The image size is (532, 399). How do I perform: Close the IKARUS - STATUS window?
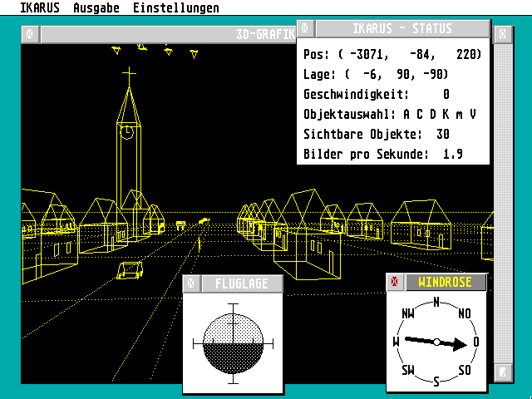pyautogui.click(x=305, y=28)
